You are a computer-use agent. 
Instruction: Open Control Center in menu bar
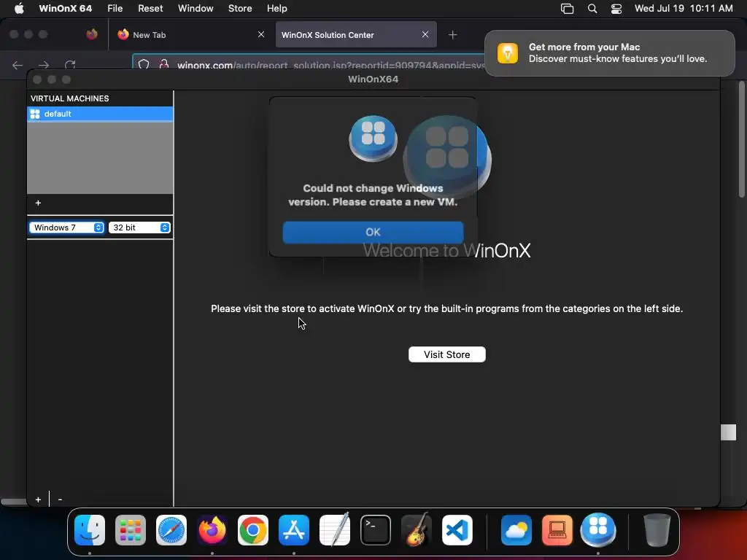point(616,9)
